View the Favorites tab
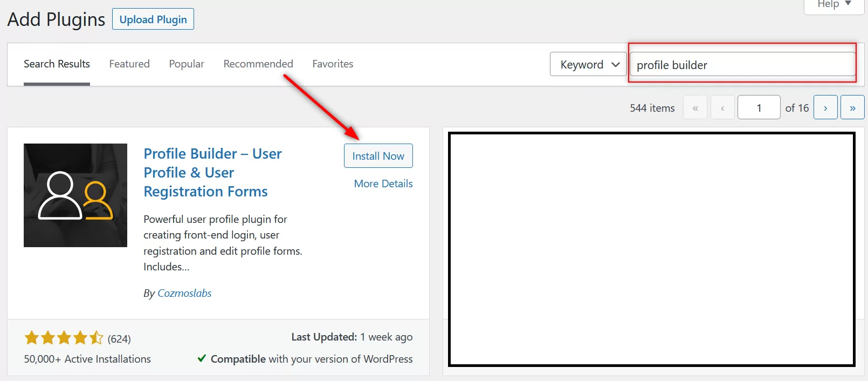 (x=333, y=64)
